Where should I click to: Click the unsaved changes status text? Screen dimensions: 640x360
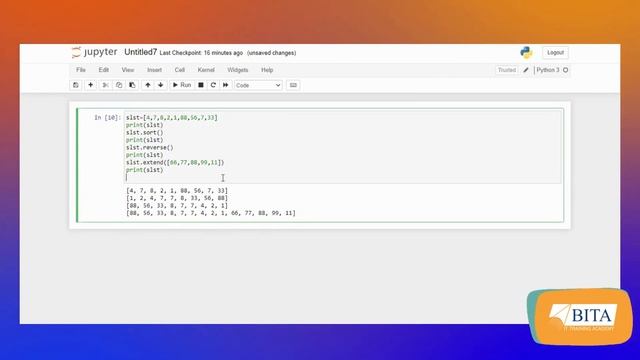pyautogui.click(x=271, y=53)
